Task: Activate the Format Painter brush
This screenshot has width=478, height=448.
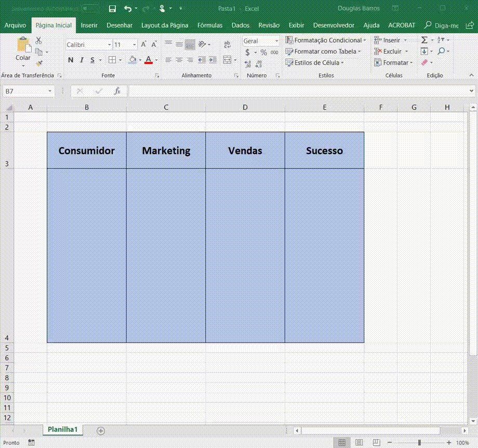Action: [x=39, y=63]
